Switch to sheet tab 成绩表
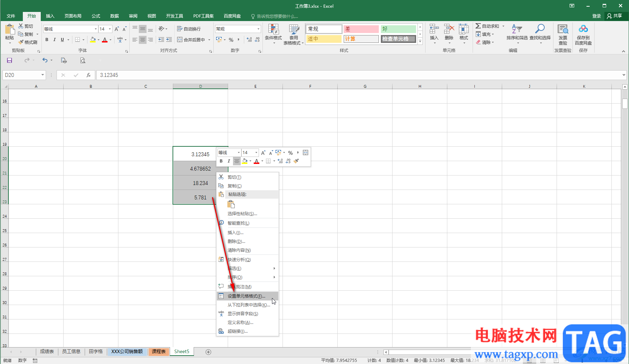629x364 pixels. (x=47, y=352)
